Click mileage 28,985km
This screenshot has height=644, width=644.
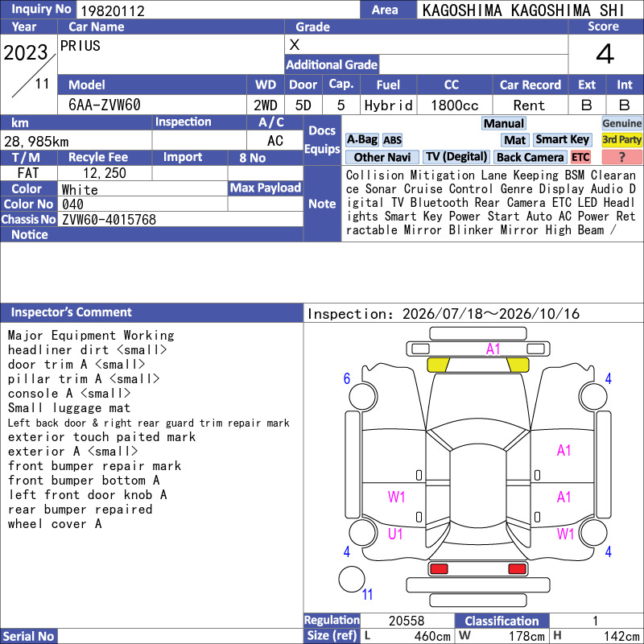36,142
